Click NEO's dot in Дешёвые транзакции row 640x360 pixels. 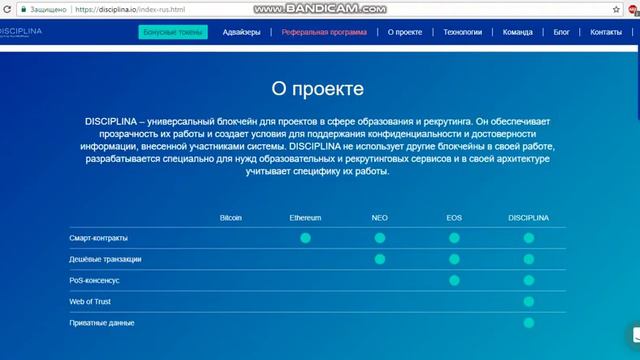(x=380, y=259)
